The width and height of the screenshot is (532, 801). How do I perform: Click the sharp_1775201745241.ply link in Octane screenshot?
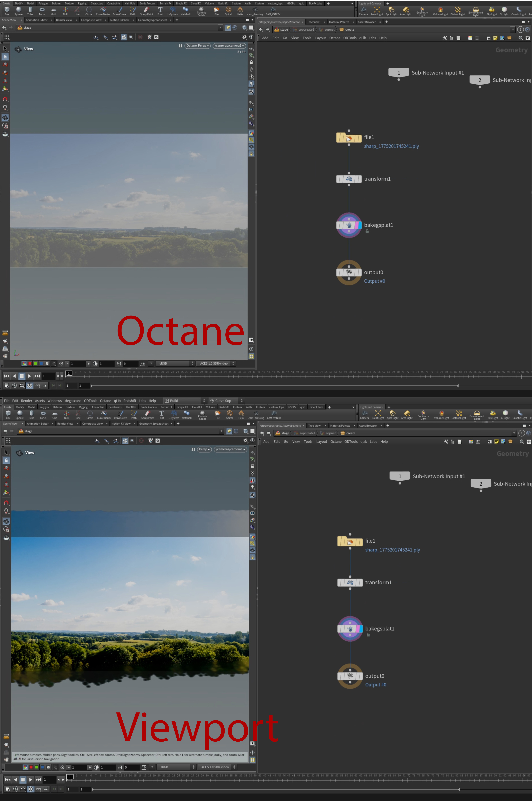[x=391, y=146]
